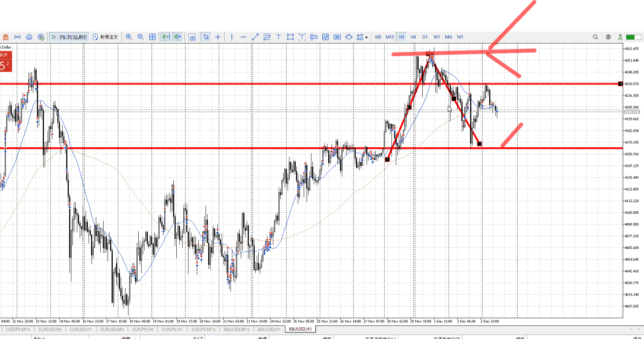644x339 pixels.
Task: Take a chart screenshot with camera icon
Action: [192, 37]
